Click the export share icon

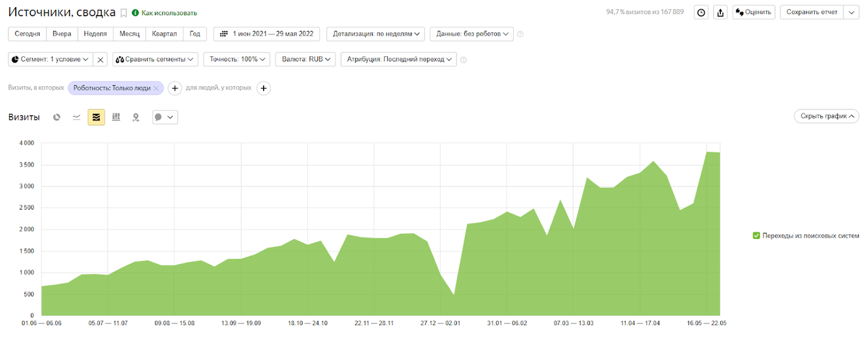pyautogui.click(x=720, y=12)
